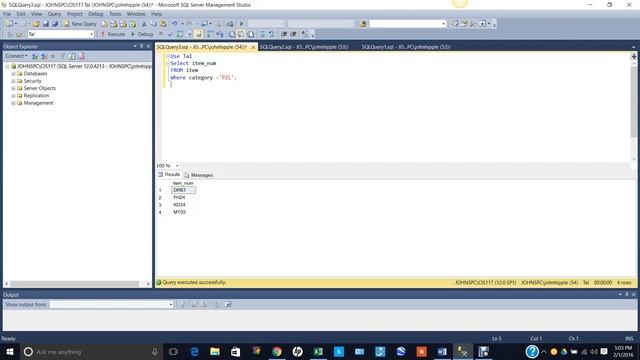
Task: Click the Save icon in the toolbar
Action: [46, 24]
